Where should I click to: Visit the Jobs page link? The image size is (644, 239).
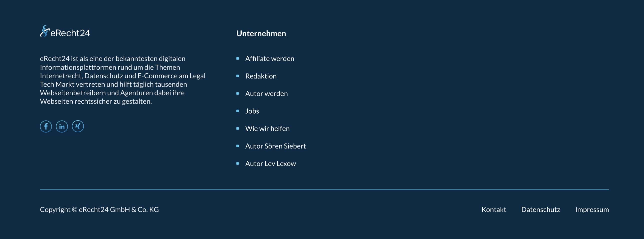[x=252, y=111]
